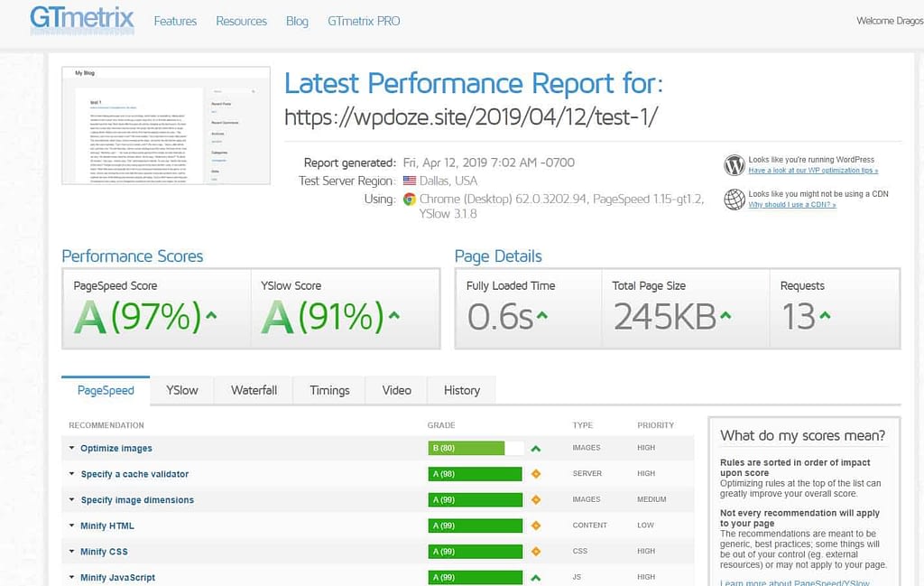Click the 245KB page size value
Image resolution: width=924 pixels, height=586 pixels.
coord(665,317)
